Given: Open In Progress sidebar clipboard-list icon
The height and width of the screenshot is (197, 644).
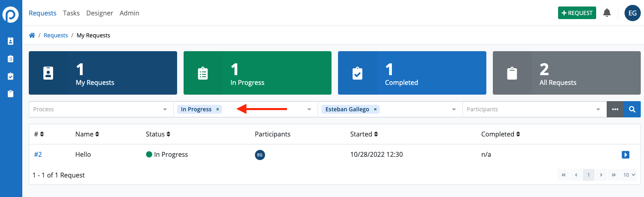Looking at the screenshot, I should [x=11, y=59].
